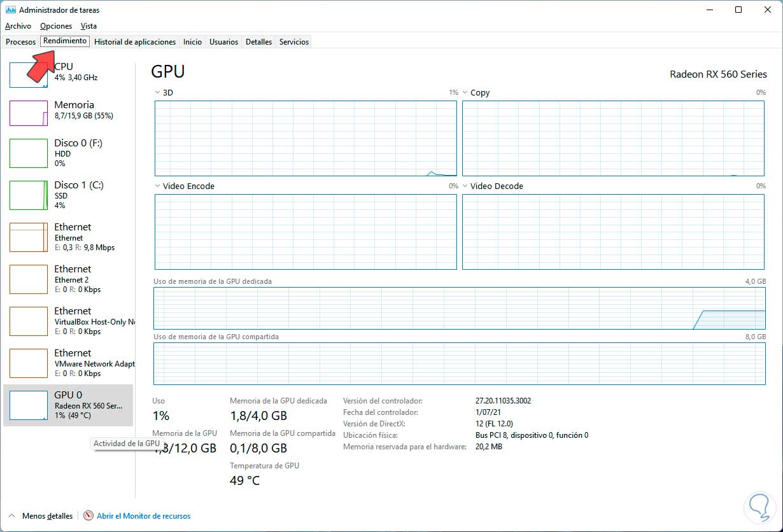Open the 3D graph engine dropdown
Image resolution: width=783 pixels, height=532 pixels.
pyautogui.click(x=158, y=93)
